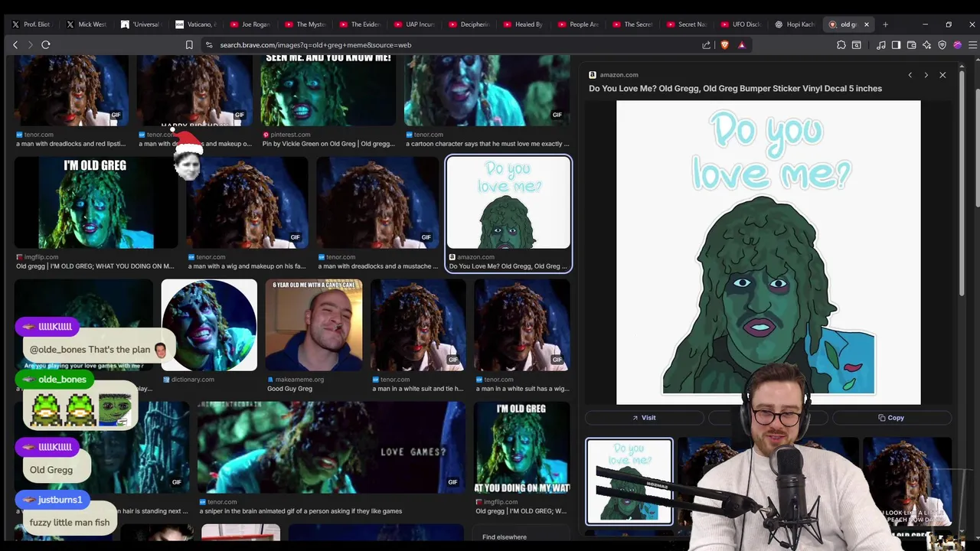Click the Visit button

tap(644, 418)
